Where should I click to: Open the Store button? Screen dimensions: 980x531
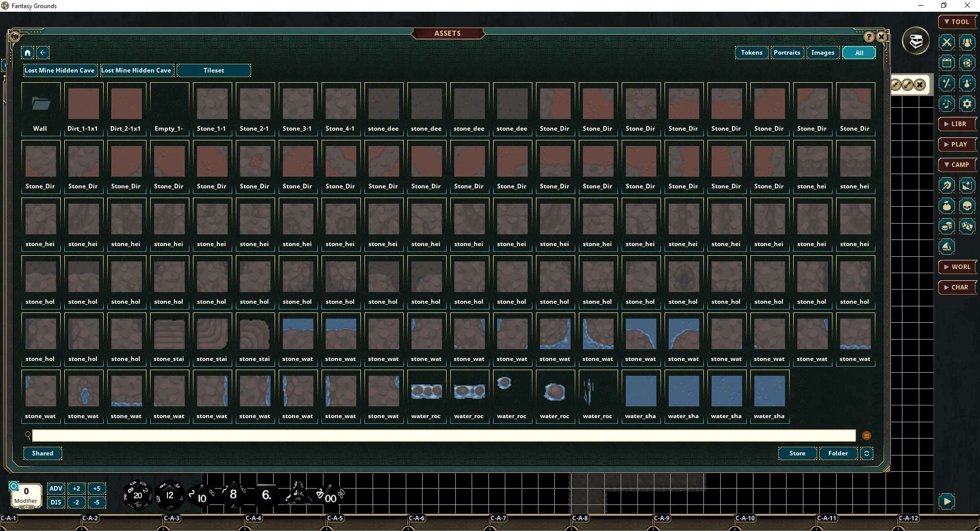797,453
